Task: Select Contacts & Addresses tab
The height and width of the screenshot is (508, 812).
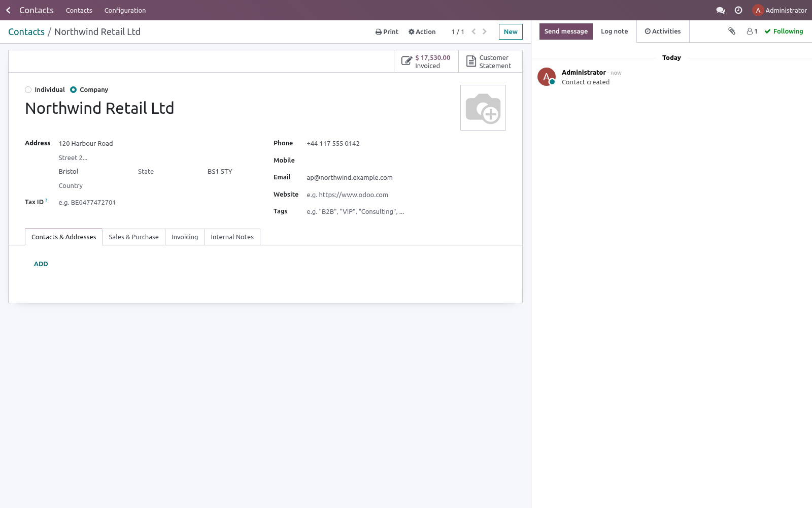Action: tap(64, 237)
